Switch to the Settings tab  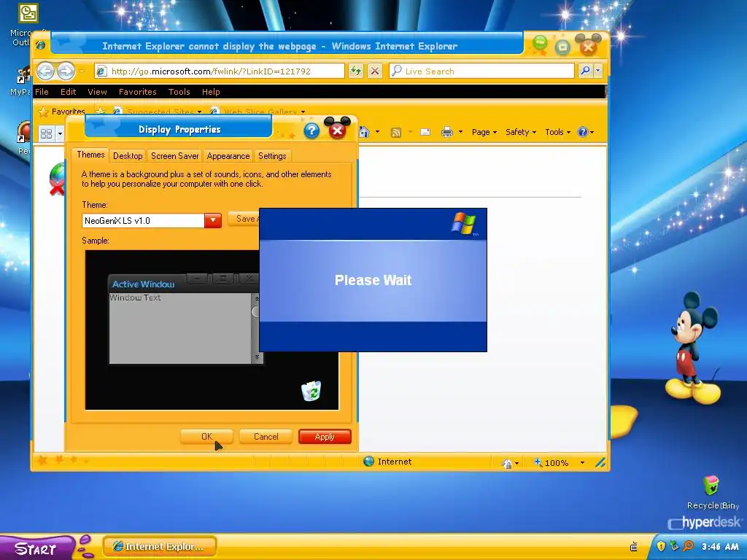[x=272, y=156]
